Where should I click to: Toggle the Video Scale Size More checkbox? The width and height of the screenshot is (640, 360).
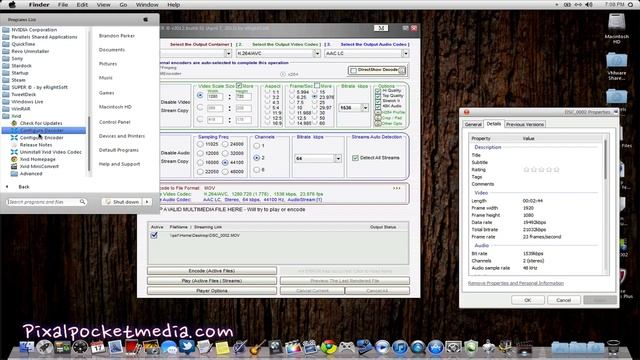[239, 86]
